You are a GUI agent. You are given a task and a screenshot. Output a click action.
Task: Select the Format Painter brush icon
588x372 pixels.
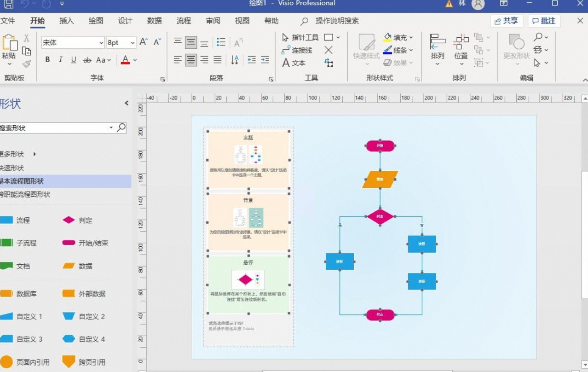click(27, 64)
